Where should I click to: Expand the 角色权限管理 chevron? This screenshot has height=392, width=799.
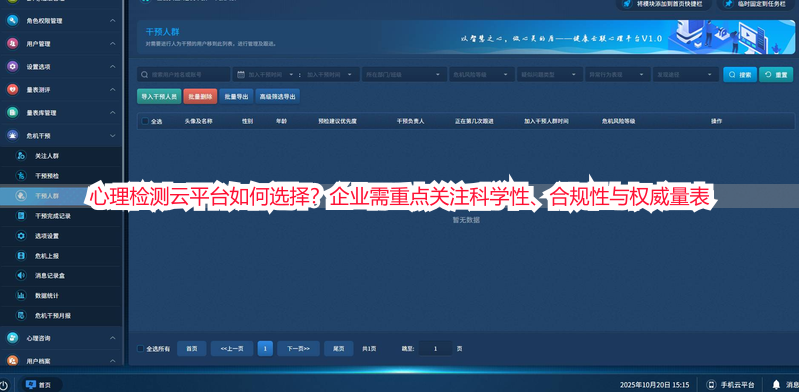(113, 21)
